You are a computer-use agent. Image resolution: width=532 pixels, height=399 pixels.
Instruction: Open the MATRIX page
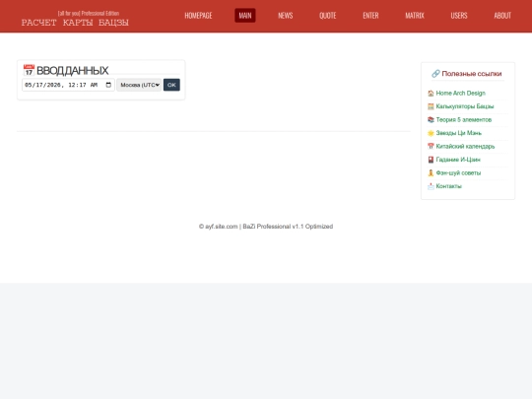[x=415, y=16]
